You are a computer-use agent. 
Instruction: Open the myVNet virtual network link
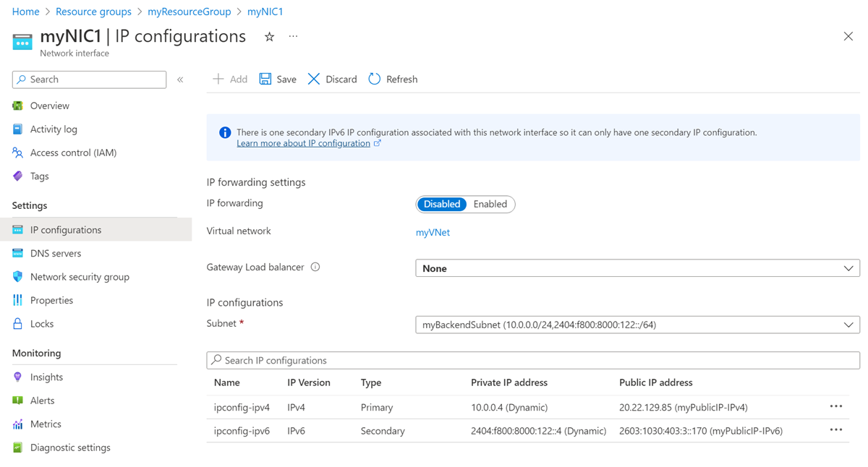pos(433,233)
